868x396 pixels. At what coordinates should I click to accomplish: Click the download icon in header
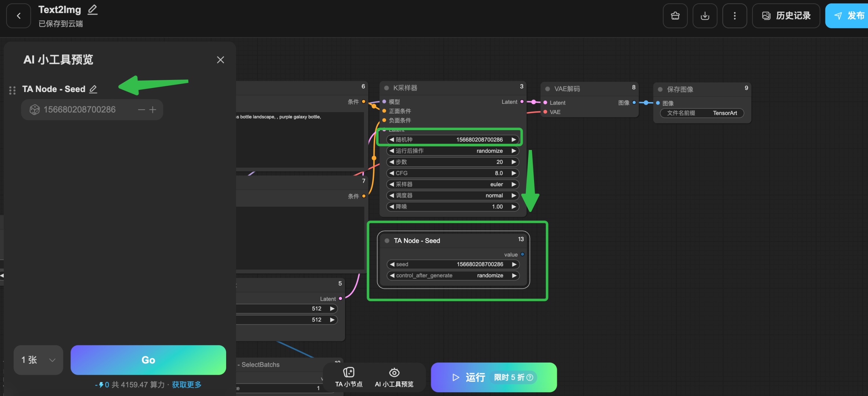coord(705,16)
